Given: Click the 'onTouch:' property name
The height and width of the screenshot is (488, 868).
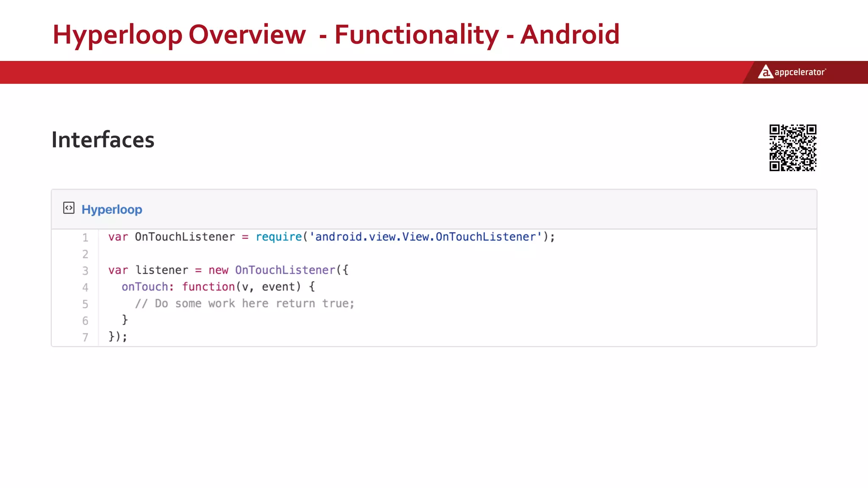Looking at the screenshot, I should [147, 287].
